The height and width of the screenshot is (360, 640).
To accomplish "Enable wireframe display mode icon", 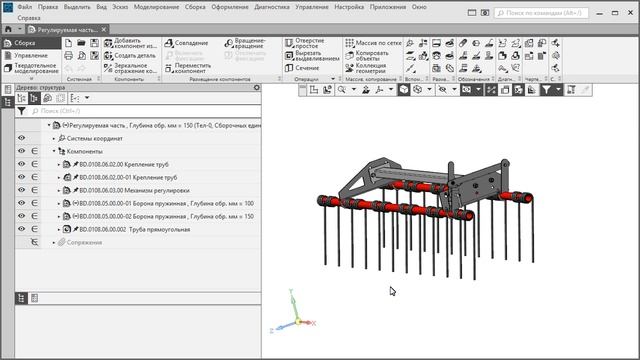I will [x=417, y=90].
